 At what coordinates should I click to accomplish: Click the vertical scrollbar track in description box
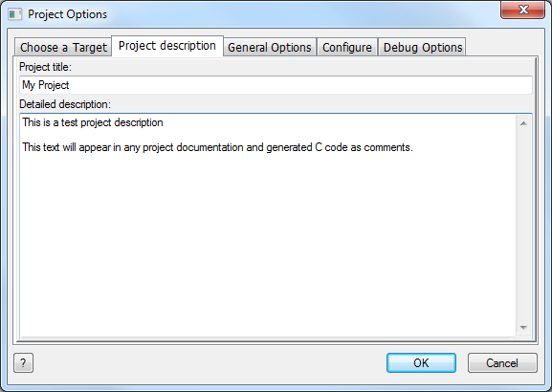click(523, 226)
